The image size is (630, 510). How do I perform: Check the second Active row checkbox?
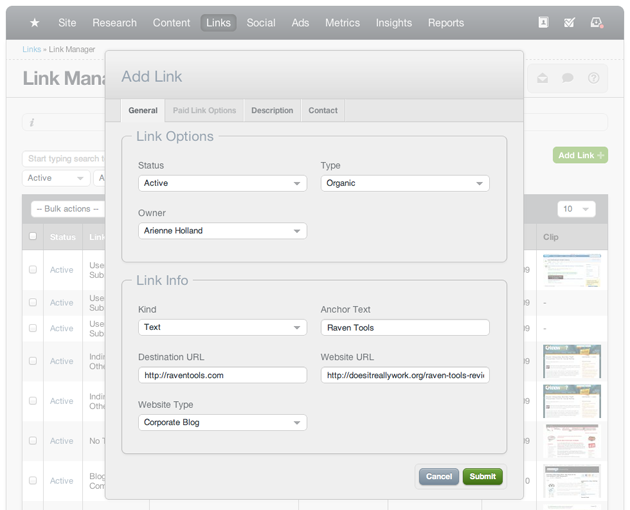pyautogui.click(x=33, y=302)
